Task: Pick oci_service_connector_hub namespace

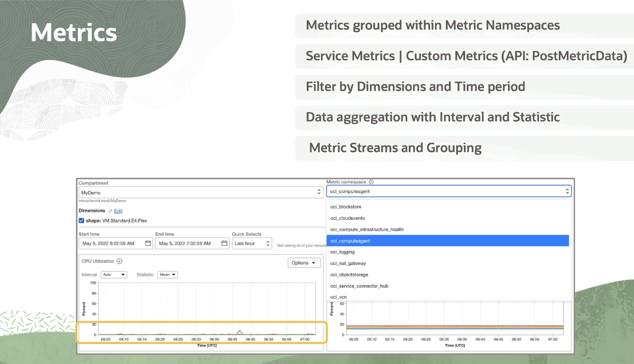Action: click(359, 286)
